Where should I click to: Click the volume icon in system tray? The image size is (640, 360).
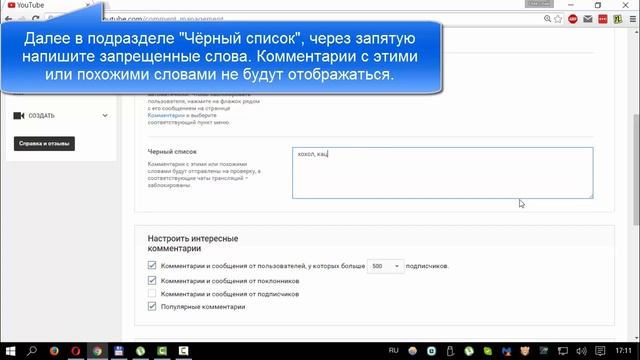point(581,351)
